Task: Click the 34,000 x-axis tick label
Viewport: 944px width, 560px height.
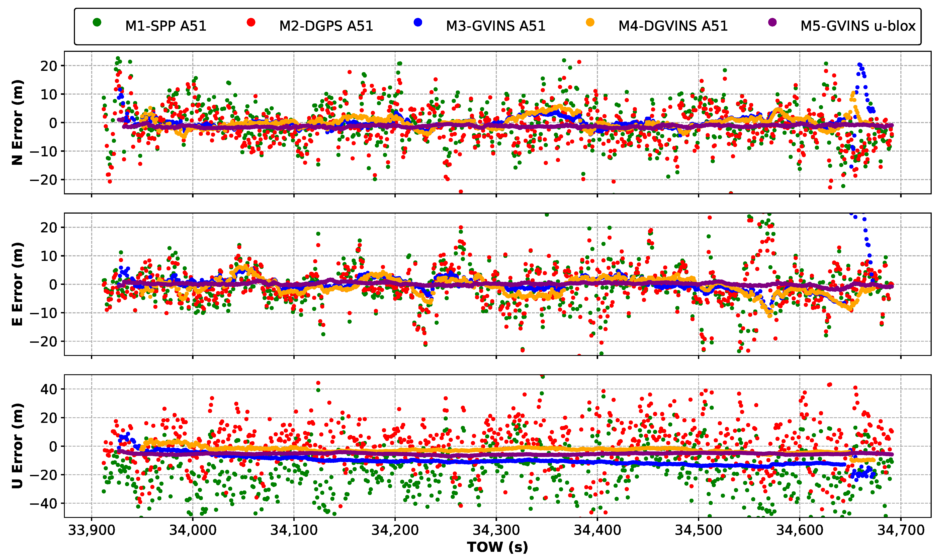Action: click(192, 530)
